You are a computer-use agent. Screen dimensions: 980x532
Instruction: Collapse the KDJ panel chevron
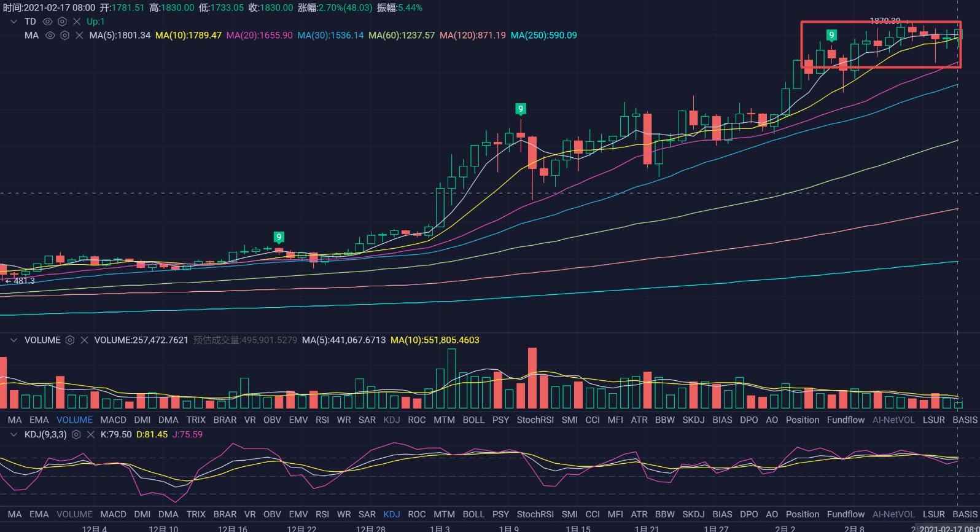pos(14,434)
